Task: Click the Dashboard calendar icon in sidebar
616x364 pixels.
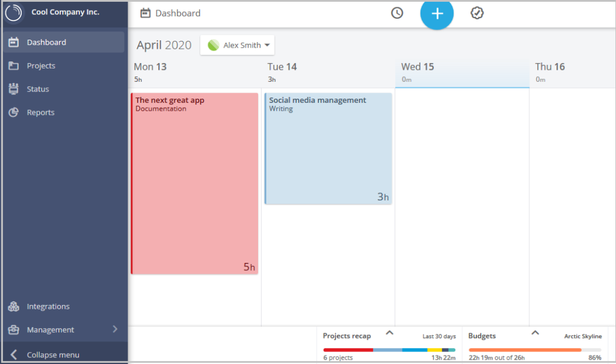Action: coord(14,43)
